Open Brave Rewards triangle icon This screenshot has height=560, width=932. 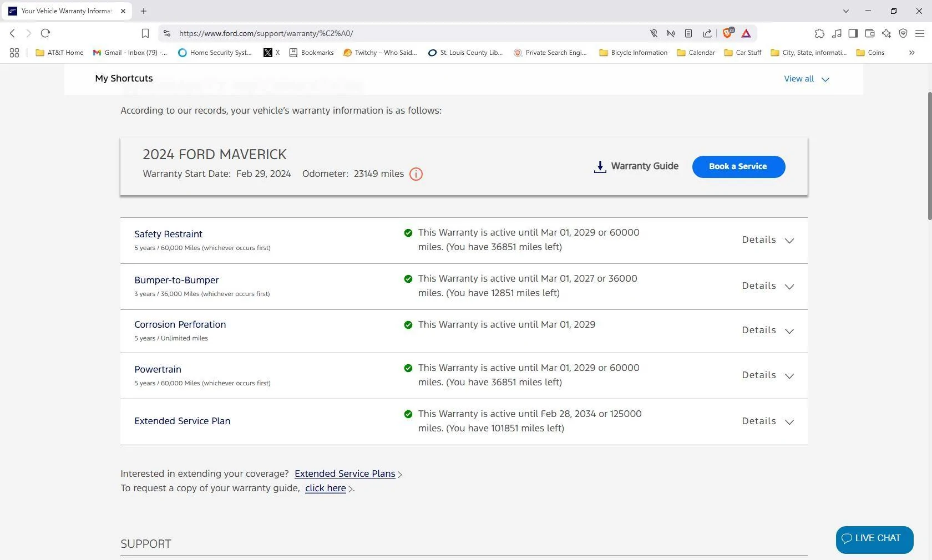(746, 33)
